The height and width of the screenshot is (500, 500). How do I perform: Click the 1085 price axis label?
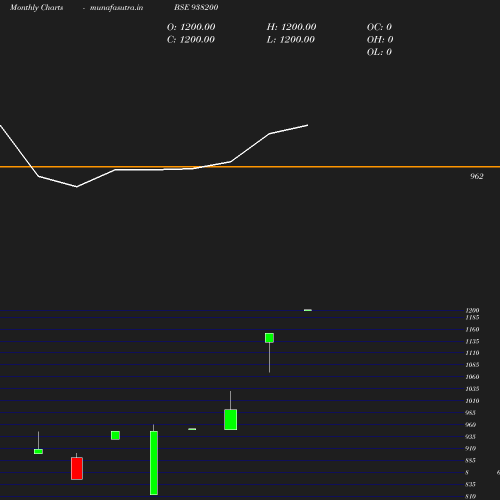point(472,365)
